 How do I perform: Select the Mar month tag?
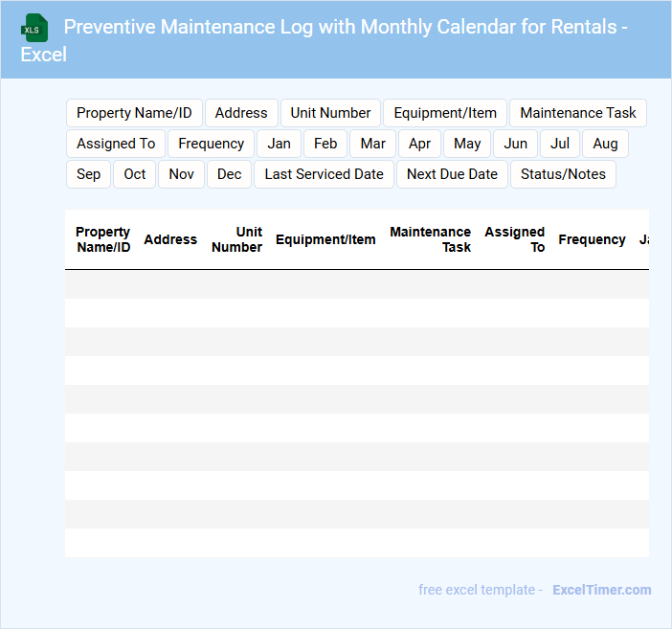click(373, 144)
